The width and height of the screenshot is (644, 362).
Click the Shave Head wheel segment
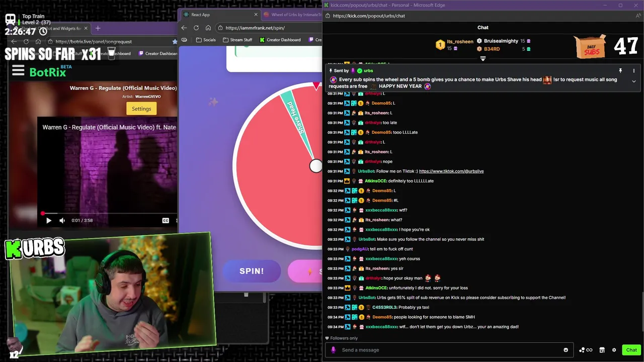tap(296, 117)
